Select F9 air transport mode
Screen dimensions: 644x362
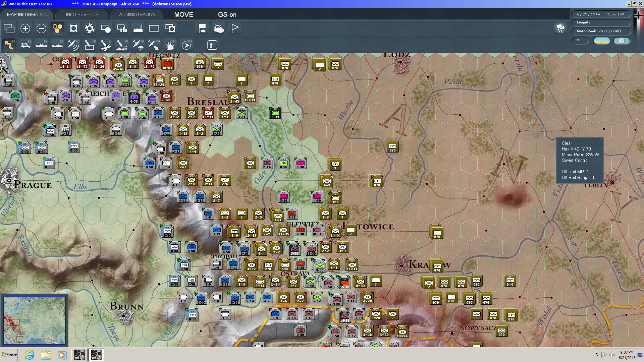click(x=138, y=45)
